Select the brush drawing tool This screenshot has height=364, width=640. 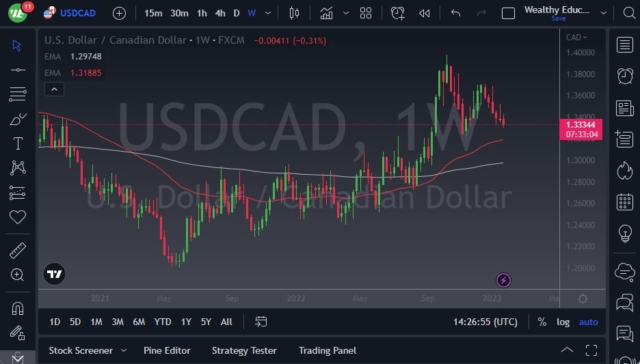[18, 119]
